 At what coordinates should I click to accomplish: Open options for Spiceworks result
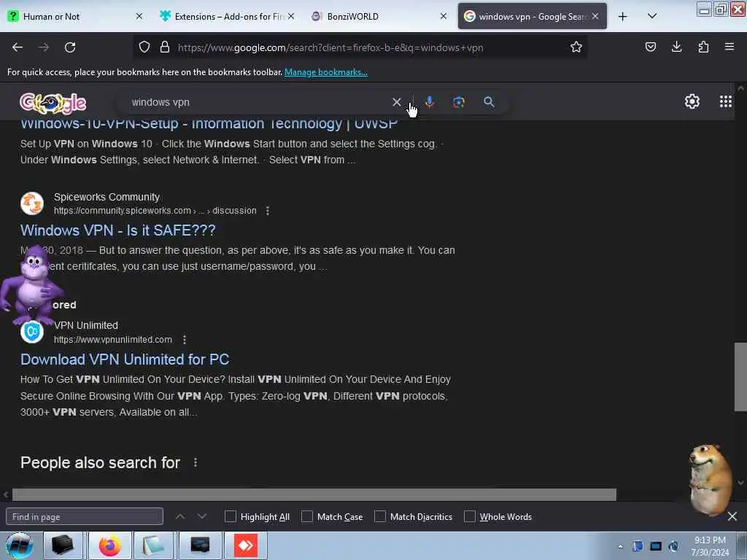tap(268, 211)
